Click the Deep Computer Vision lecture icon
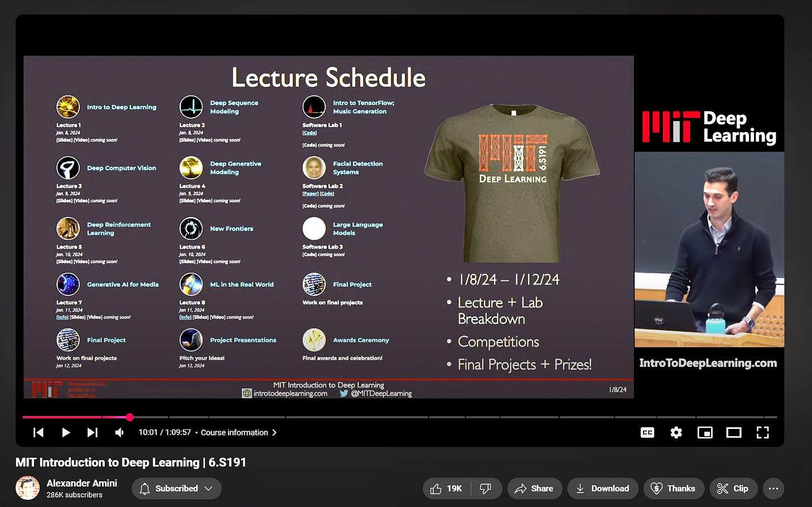The height and width of the screenshot is (507, 812). click(x=68, y=167)
